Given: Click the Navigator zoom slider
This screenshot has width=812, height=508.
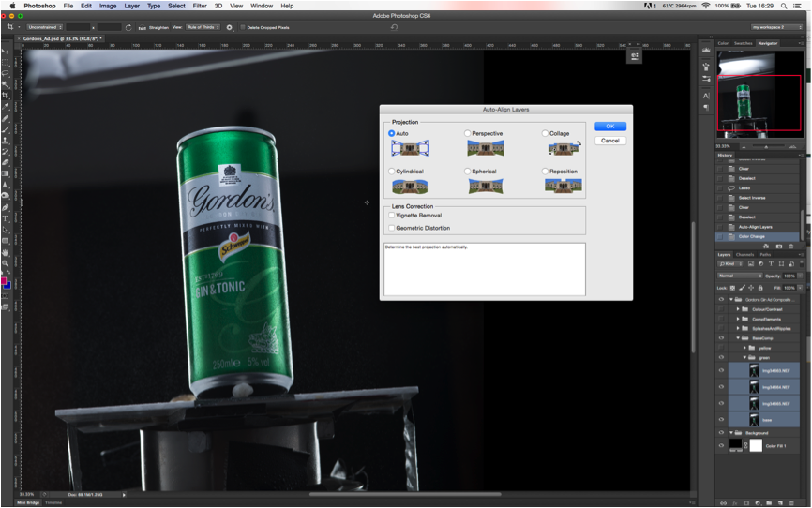Looking at the screenshot, I should [x=767, y=146].
